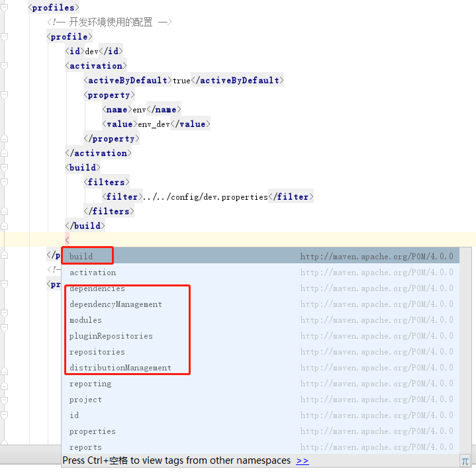Choose modules from the suggestion list
Viewport: 476px width, 473px height.
[x=260, y=320]
